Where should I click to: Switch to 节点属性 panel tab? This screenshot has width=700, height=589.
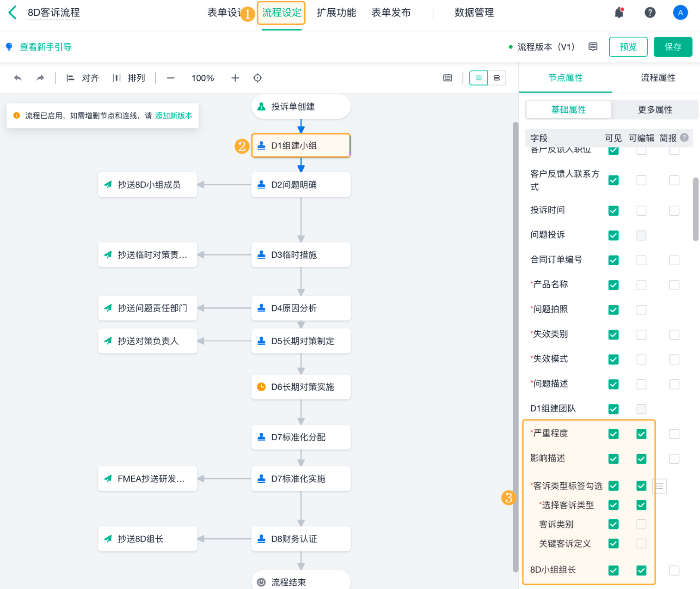565,78
